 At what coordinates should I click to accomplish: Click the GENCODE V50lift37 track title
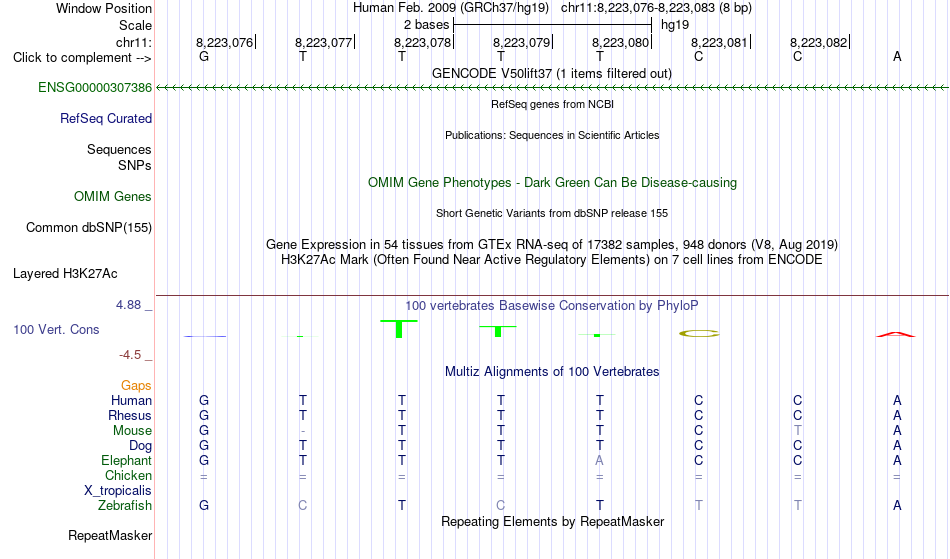[551, 73]
